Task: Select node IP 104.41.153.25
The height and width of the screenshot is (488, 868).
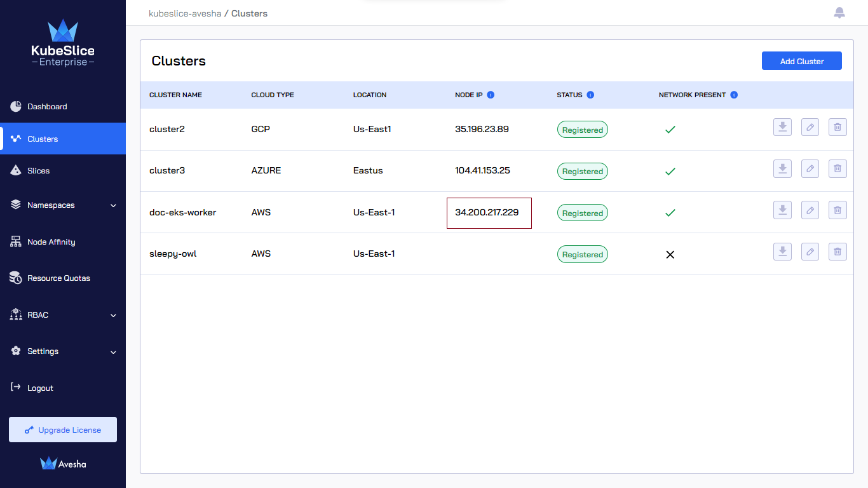Action: (482, 170)
